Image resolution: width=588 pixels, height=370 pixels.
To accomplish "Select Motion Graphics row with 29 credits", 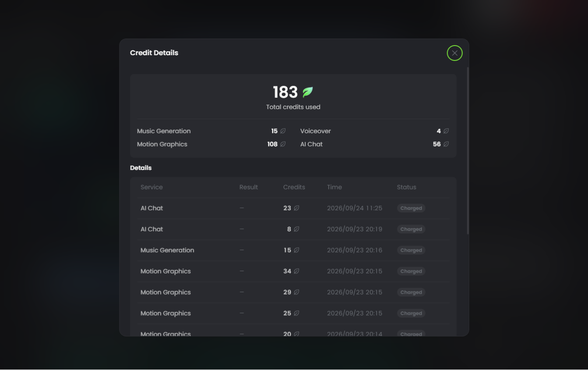I will click(293, 292).
